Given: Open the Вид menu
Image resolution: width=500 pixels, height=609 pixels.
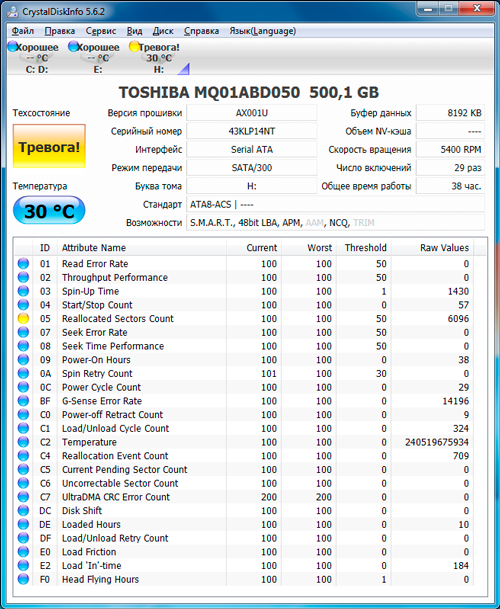Looking at the screenshot, I should [x=134, y=31].
